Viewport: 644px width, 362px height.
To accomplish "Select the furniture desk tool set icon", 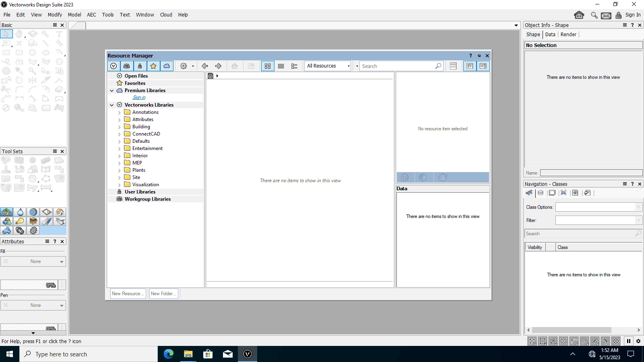I will click(x=33, y=221).
